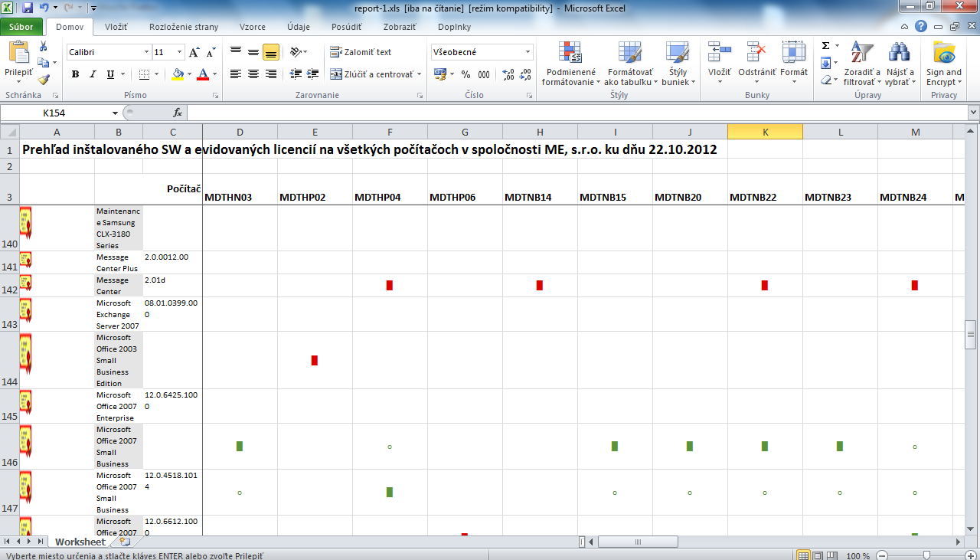Decrease the decimal places
The height and width of the screenshot is (560, 980).
(525, 74)
